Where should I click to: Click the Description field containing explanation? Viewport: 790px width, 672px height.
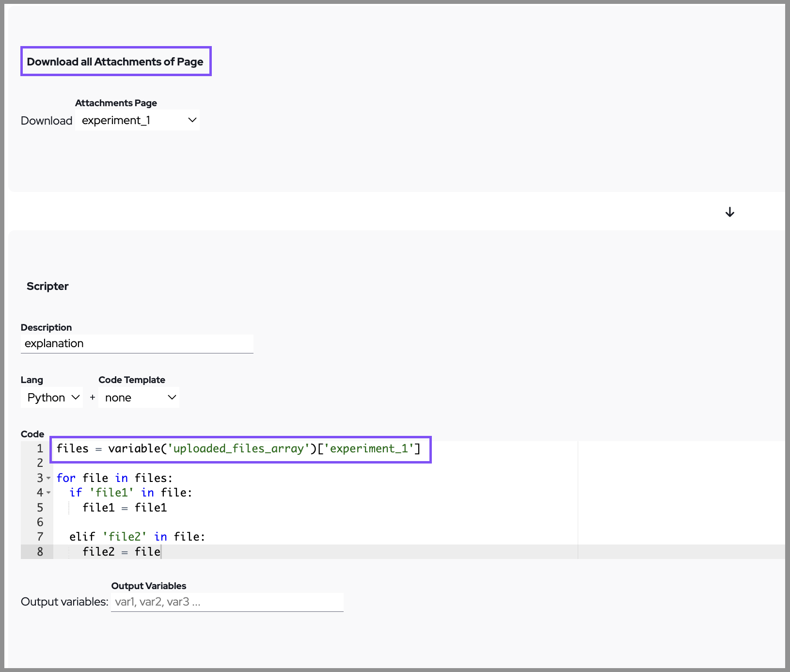(137, 343)
